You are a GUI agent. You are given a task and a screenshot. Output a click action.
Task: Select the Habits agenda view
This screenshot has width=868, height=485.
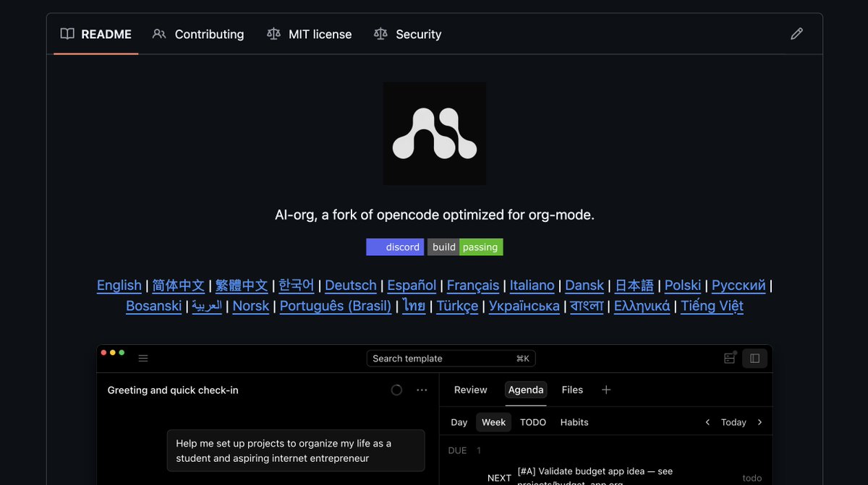[574, 422]
